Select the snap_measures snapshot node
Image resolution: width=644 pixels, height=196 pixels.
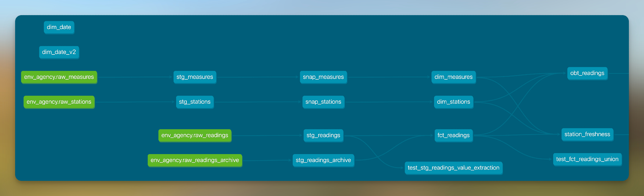[x=323, y=77]
